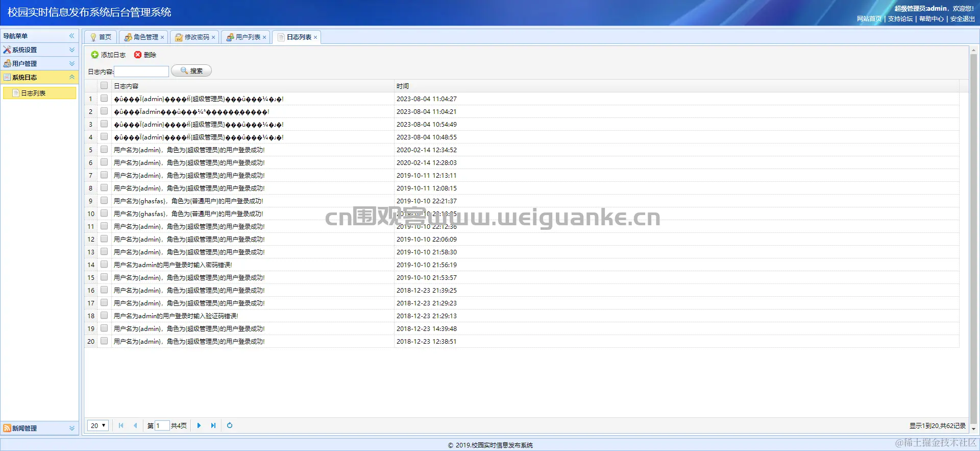Expand the 系统设置 accordion section
The image size is (980, 451).
71,50
